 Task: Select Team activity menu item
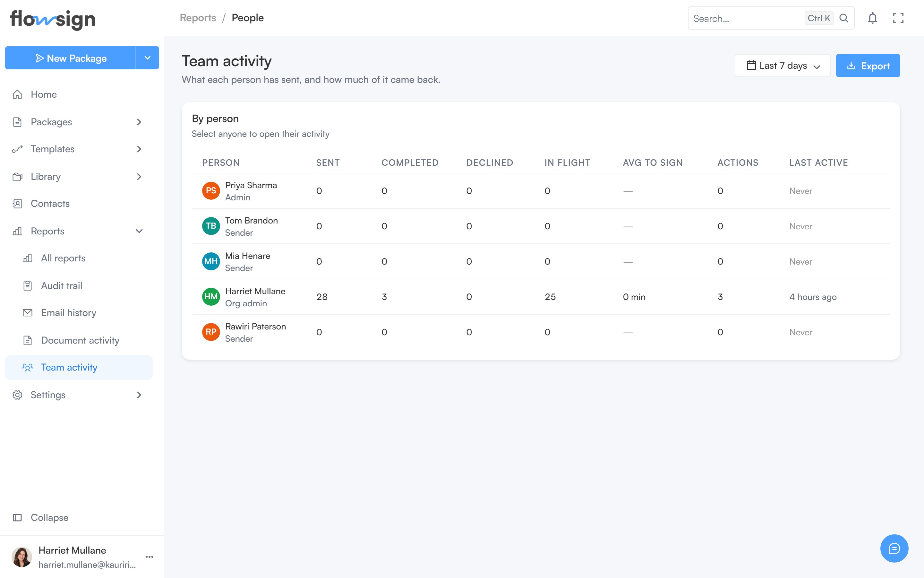[79, 367]
